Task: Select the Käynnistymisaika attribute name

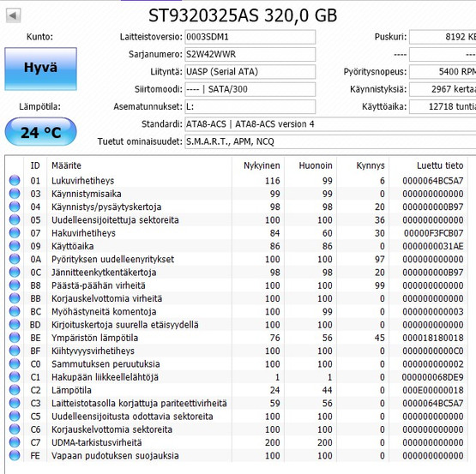Action: point(87,194)
